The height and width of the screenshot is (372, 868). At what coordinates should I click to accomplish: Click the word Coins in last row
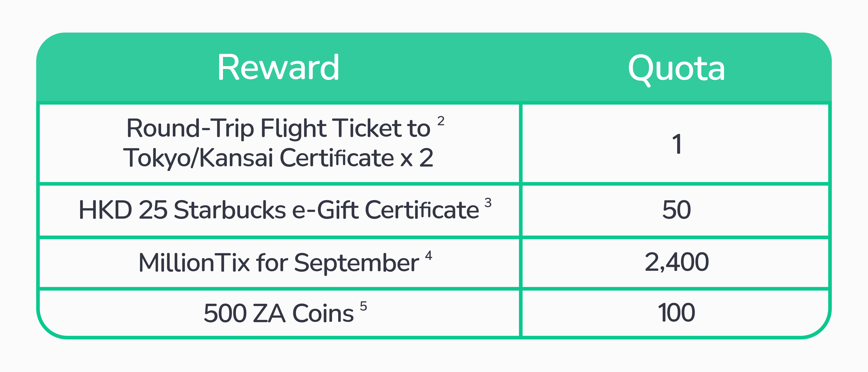323,313
